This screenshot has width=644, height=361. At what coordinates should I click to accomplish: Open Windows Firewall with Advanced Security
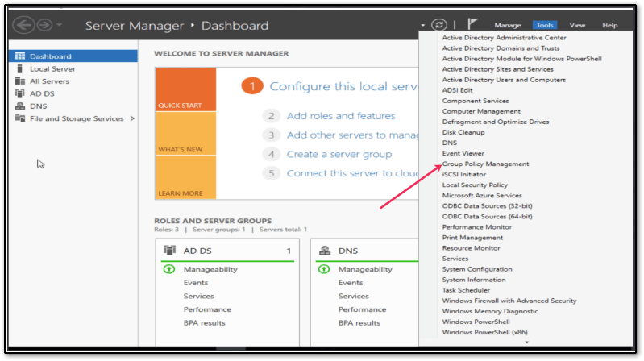(509, 301)
